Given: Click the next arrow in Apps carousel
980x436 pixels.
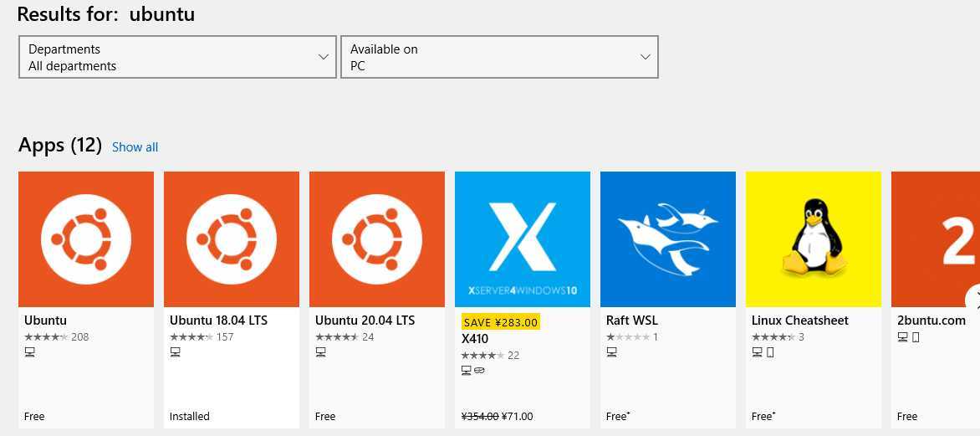Looking at the screenshot, I should [974, 300].
